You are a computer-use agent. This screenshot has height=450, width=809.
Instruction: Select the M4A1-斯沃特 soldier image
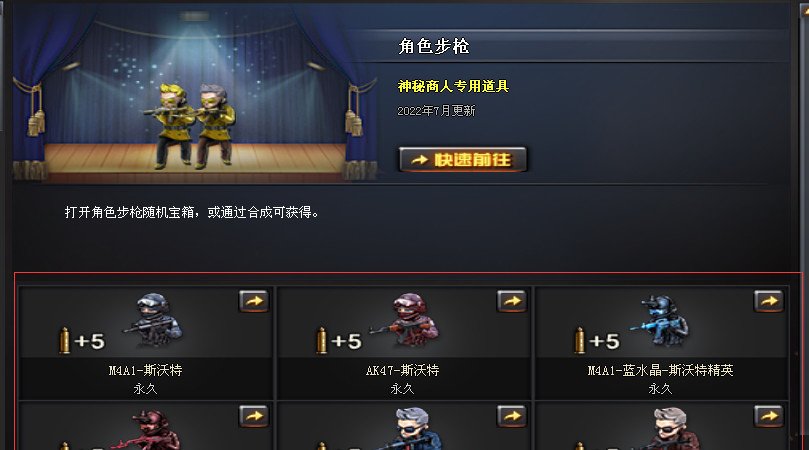(x=153, y=320)
